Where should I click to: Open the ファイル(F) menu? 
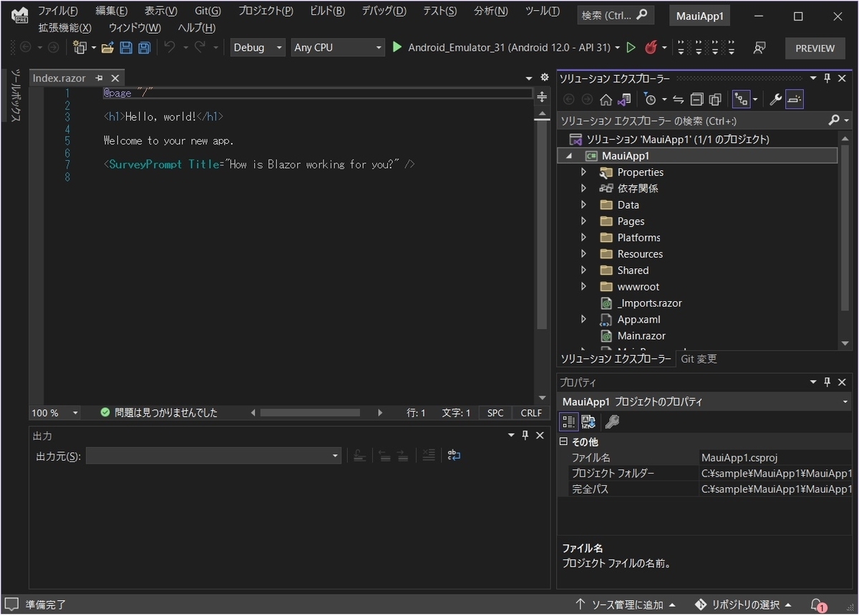(57, 11)
